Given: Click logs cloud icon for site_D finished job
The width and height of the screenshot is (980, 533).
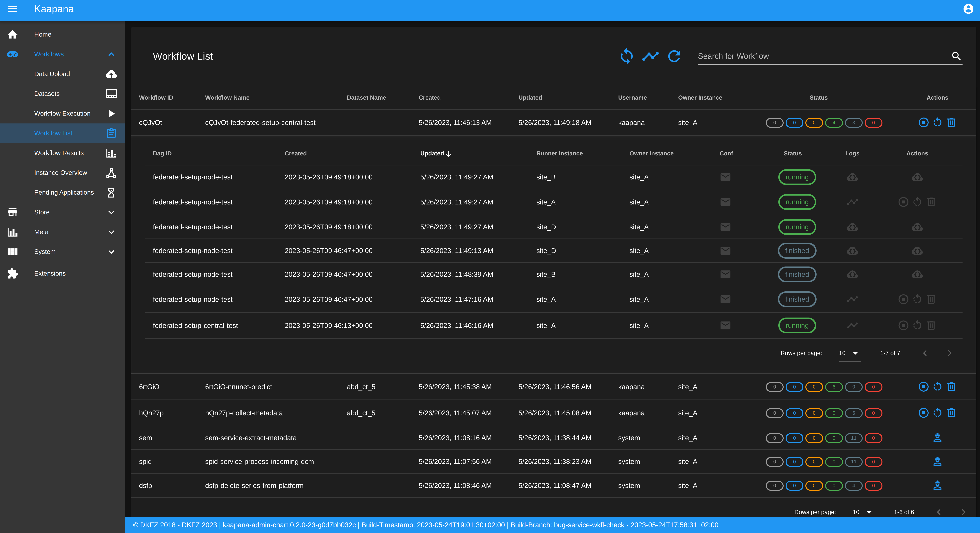Looking at the screenshot, I should 852,251.
